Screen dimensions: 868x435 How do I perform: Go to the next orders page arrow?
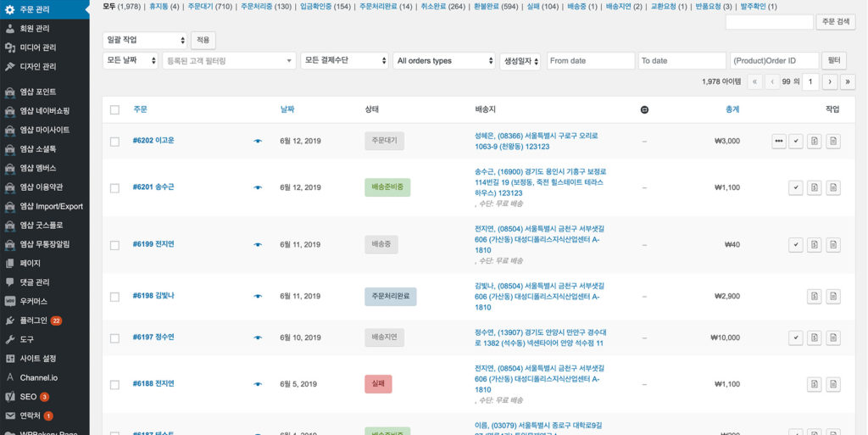[830, 81]
